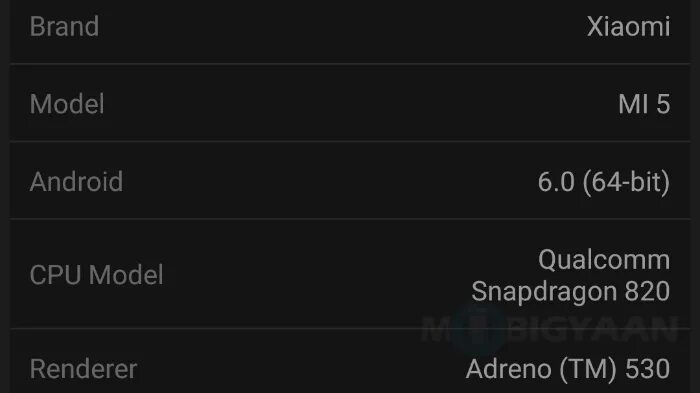Tap the Snapdragon 820 text
This screenshot has height=393, width=700.
click(571, 292)
